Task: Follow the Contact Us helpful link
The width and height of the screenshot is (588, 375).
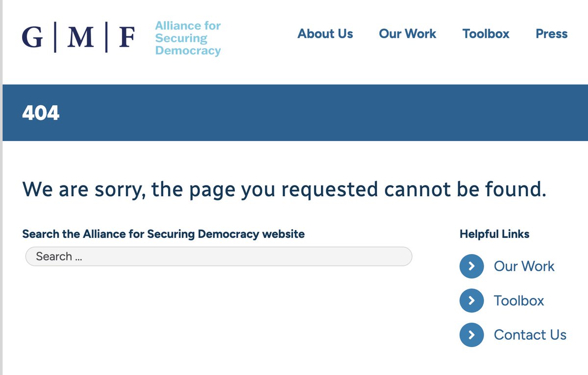Action: 530,335
